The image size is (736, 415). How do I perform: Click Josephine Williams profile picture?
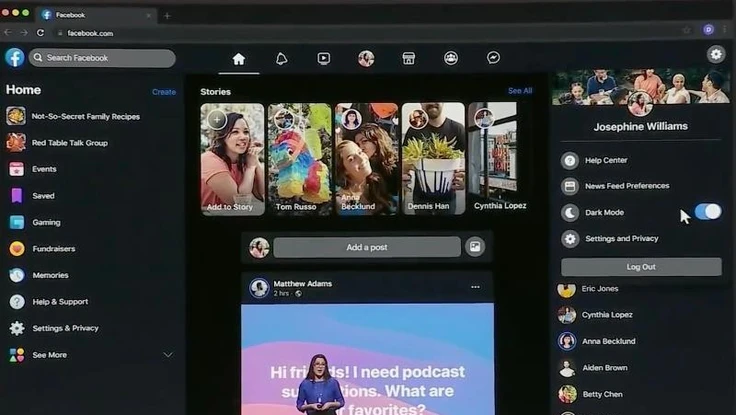(640, 103)
